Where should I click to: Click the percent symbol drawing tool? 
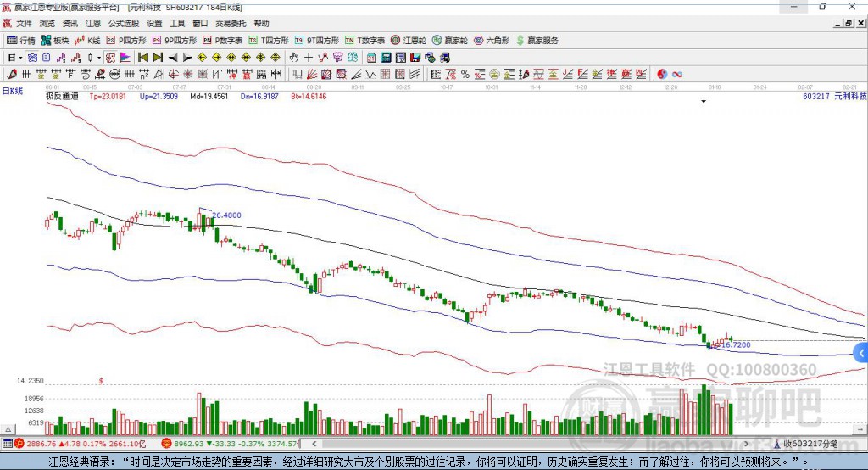[465, 75]
